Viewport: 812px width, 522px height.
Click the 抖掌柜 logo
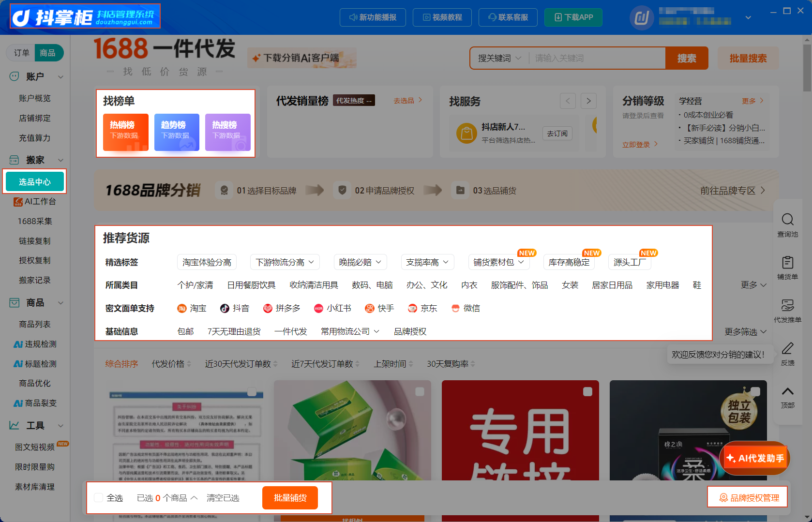(85, 17)
